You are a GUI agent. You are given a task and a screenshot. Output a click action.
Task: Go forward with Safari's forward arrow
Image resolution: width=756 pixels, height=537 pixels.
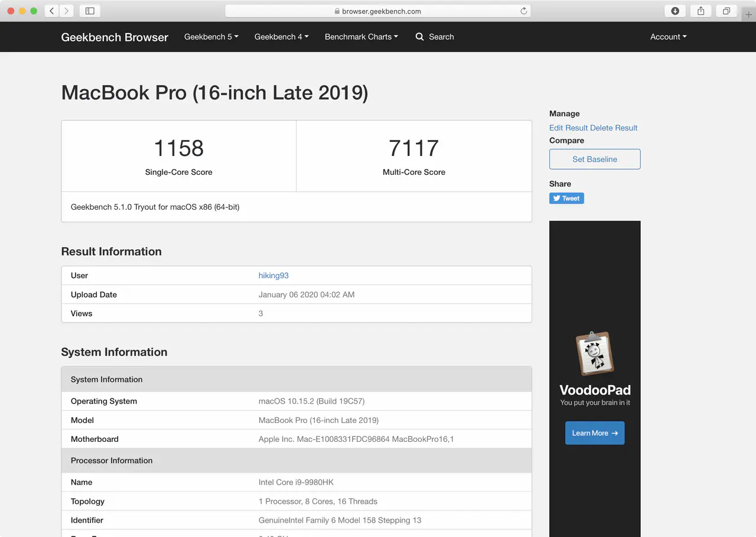tap(67, 11)
